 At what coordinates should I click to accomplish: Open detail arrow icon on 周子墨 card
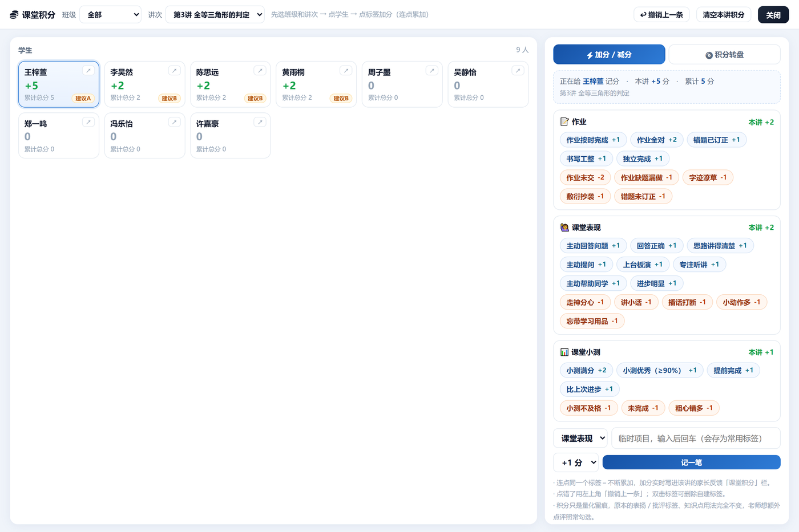click(432, 71)
